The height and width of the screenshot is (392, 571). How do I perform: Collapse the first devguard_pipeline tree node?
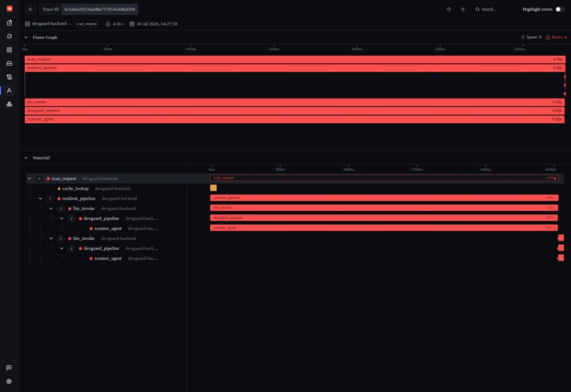click(62, 219)
